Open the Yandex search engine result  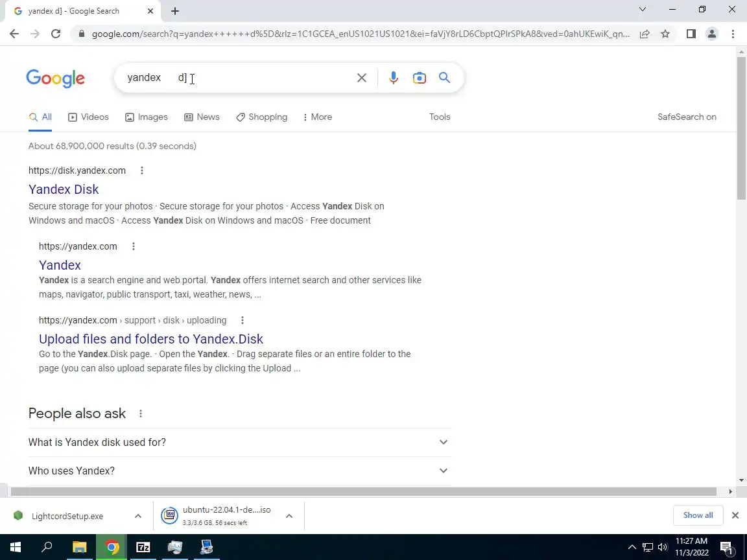click(60, 265)
